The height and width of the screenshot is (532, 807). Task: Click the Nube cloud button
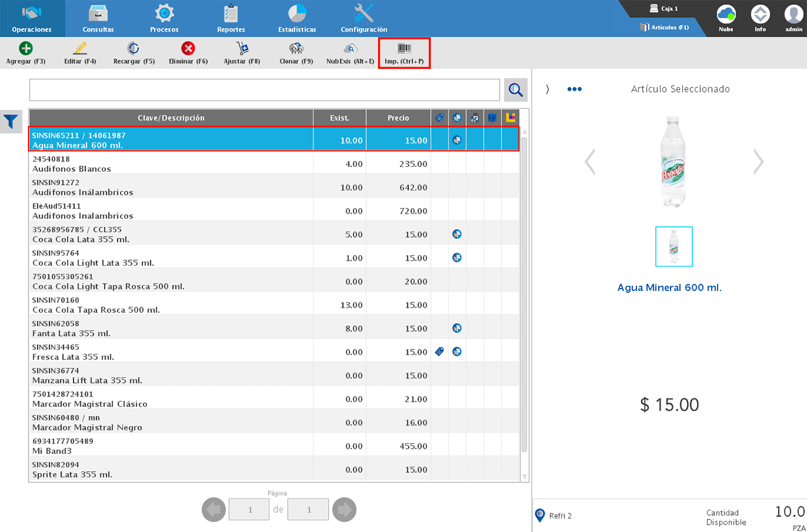(726, 19)
